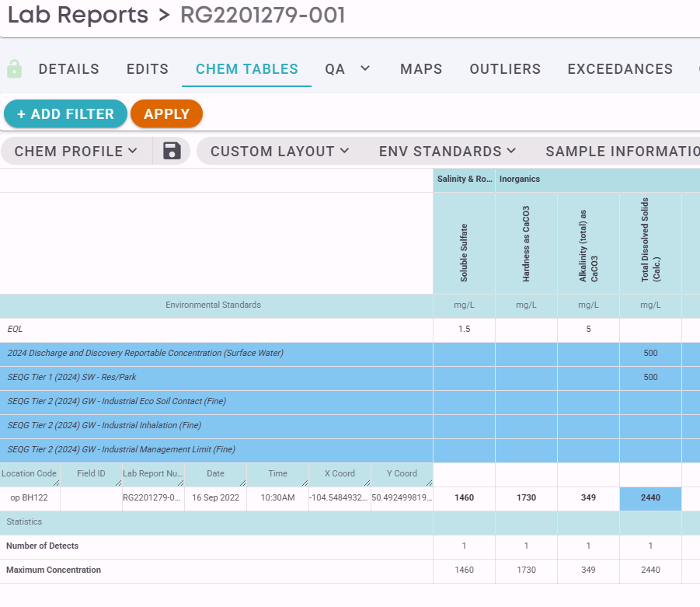Image resolution: width=700 pixels, height=607 pixels.
Task: Open the Custom Layout dropdown
Action: click(x=280, y=152)
